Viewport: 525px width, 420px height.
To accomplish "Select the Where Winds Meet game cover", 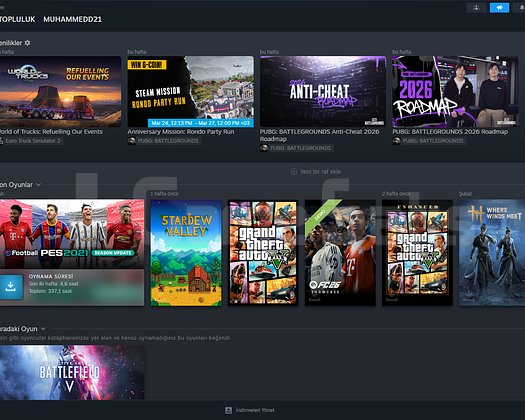I will pos(492,253).
